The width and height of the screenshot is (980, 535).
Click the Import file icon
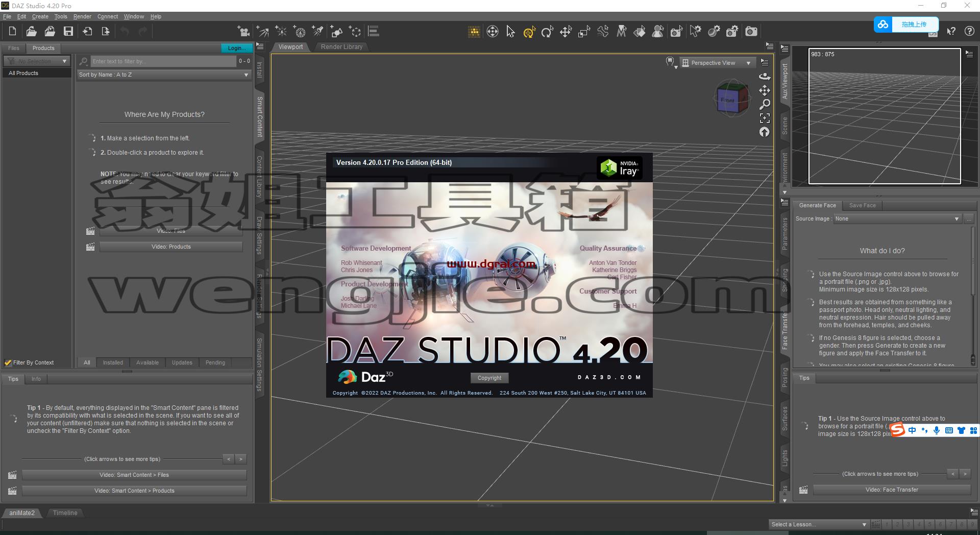click(87, 31)
